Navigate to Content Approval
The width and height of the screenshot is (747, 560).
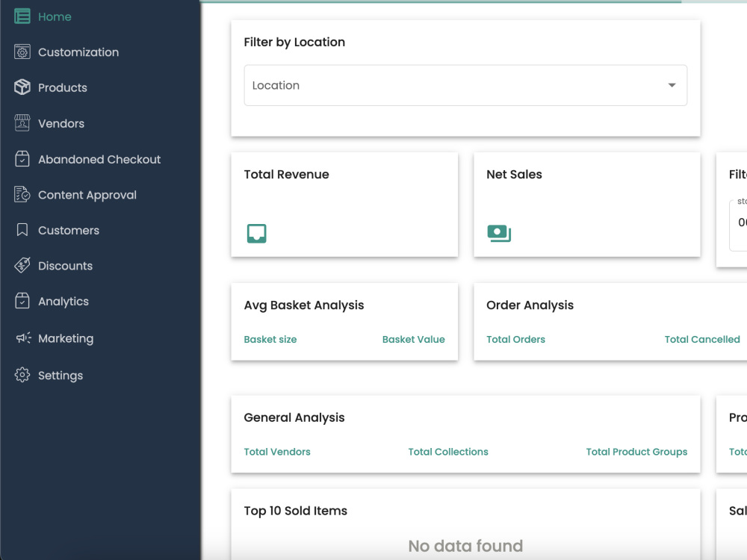click(x=87, y=195)
